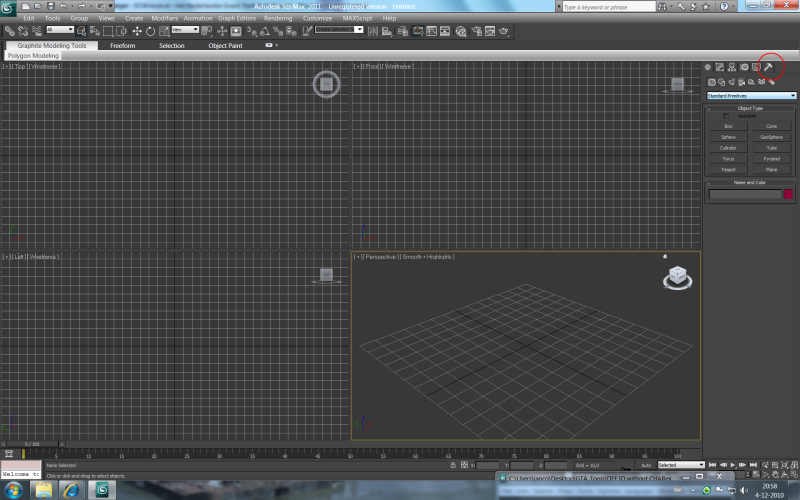Toggle the Percent Snap button

coord(277,31)
